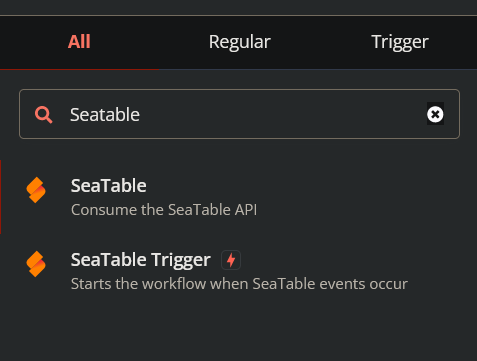The width and height of the screenshot is (477, 361).
Task: Click the red highlight bar beside SeaTable
Action: tap(0, 197)
